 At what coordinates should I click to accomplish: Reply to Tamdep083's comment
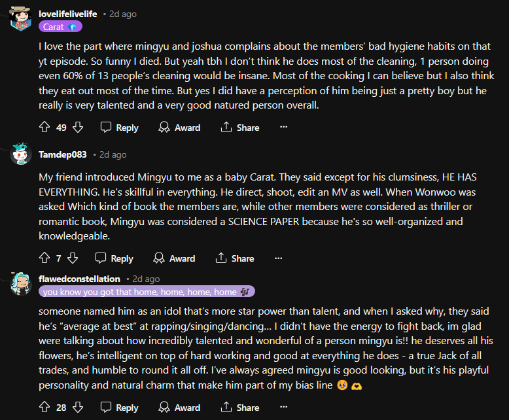pos(114,258)
